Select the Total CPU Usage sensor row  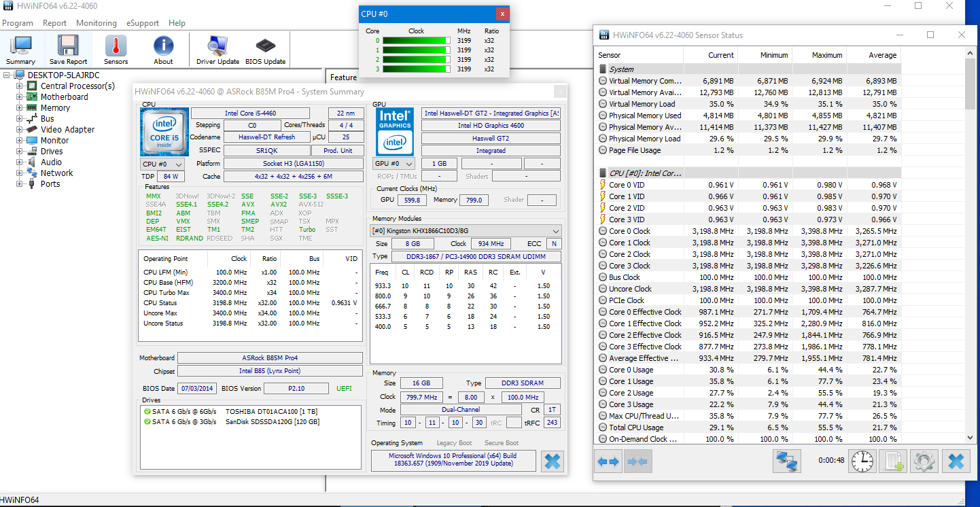click(x=748, y=427)
